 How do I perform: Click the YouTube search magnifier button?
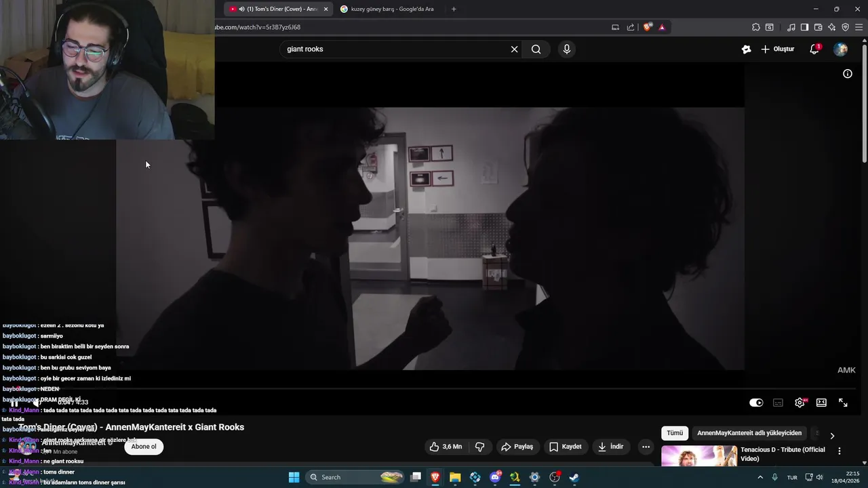[536, 49]
